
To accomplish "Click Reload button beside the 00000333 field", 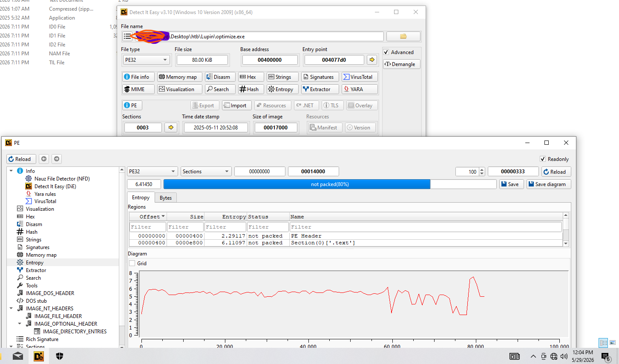I will coord(556,172).
